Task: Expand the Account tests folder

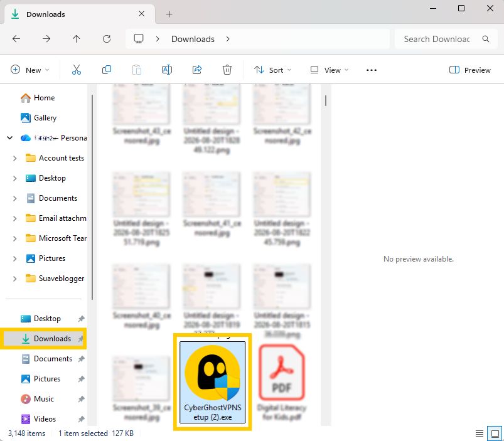Action: tap(15, 158)
